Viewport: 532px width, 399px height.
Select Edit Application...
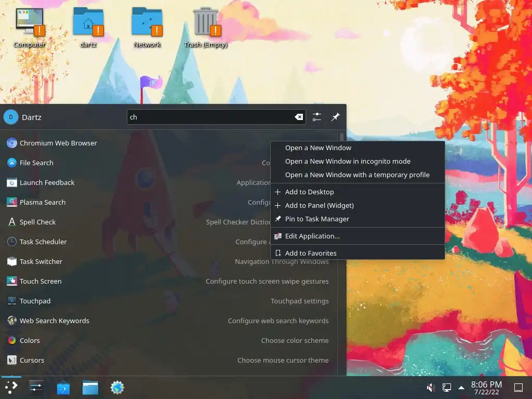[x=357, y=236]
